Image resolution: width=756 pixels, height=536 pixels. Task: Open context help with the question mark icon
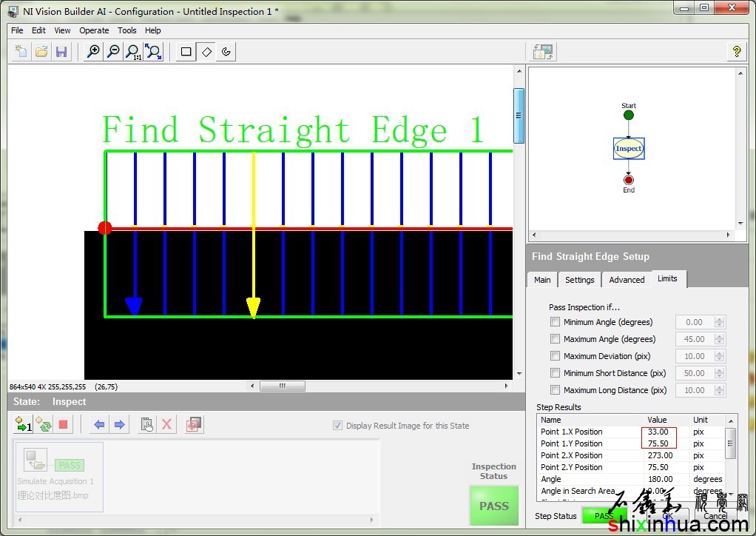[x=736, y=52]
